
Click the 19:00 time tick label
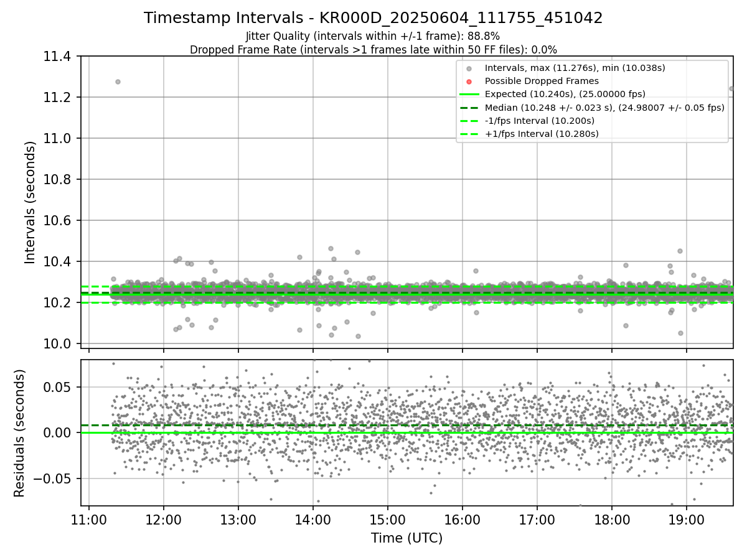click(687, 520)
